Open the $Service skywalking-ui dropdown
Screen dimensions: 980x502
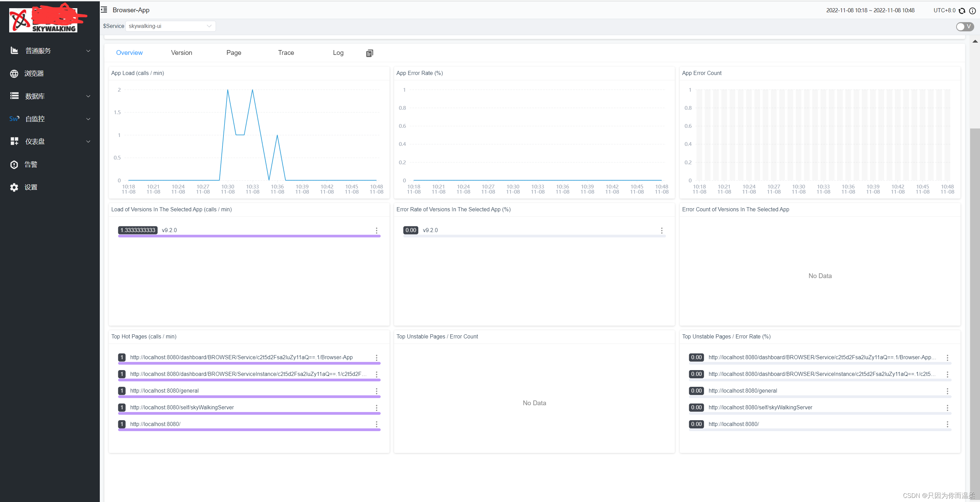pos(170,26)
